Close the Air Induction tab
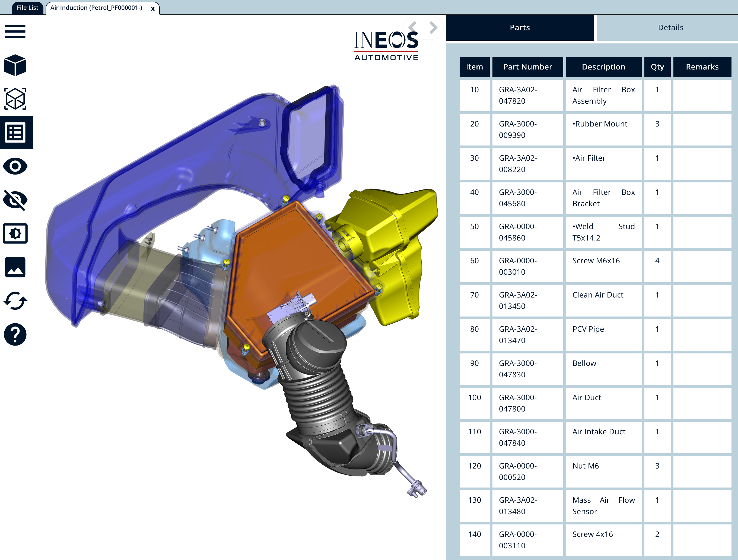Screen dimensions: 738x560 (152, 9)
